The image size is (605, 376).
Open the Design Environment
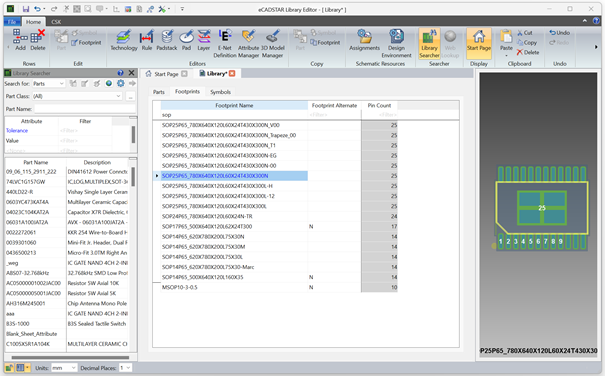396,44
